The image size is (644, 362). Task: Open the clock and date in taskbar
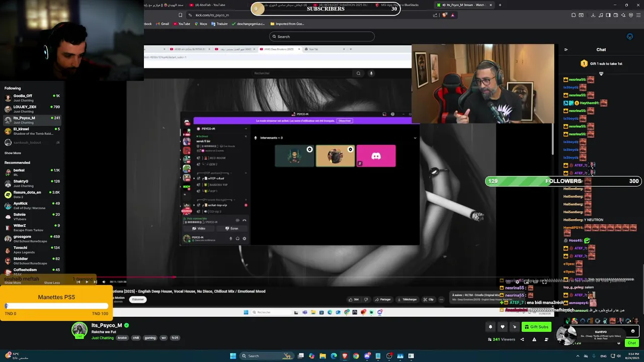631,356
